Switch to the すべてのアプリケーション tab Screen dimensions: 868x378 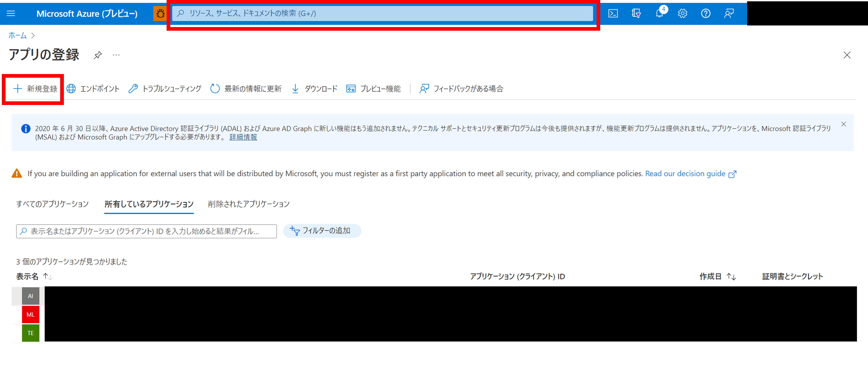pyautogui.click(x=52, y=204)
